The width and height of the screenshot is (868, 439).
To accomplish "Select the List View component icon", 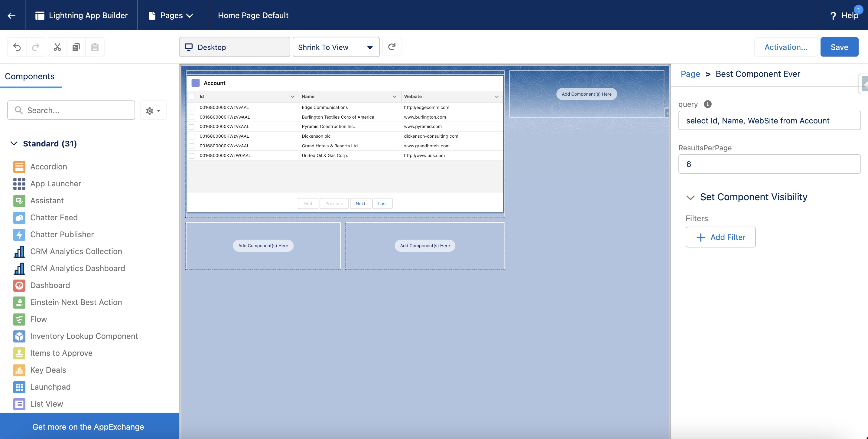I will pos(19,404).
